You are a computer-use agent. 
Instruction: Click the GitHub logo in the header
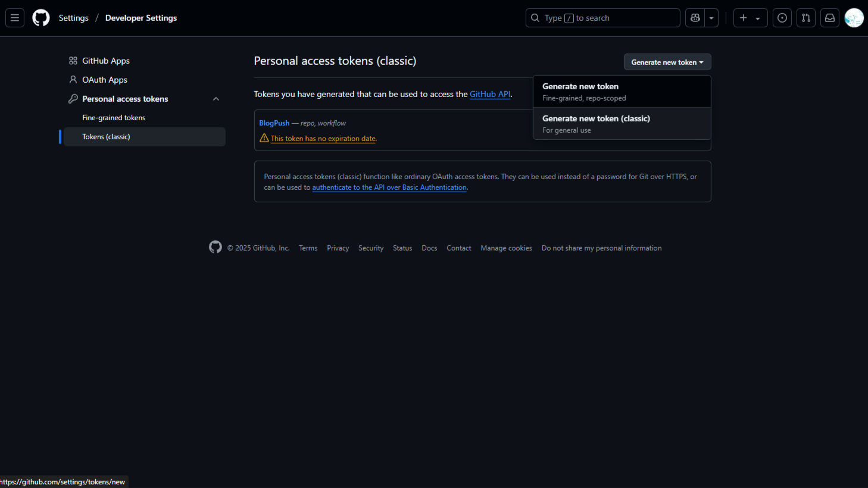click(x=41, y=18)
